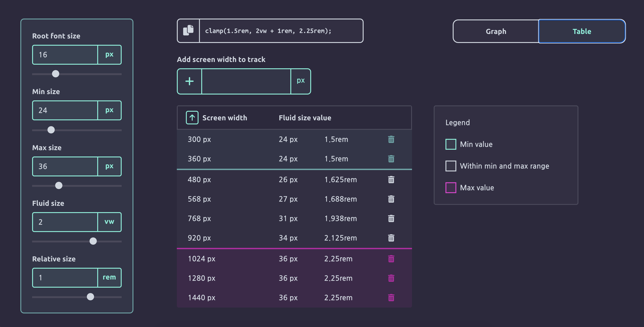Focus the screen width to track input

click(x=246, y=81)
